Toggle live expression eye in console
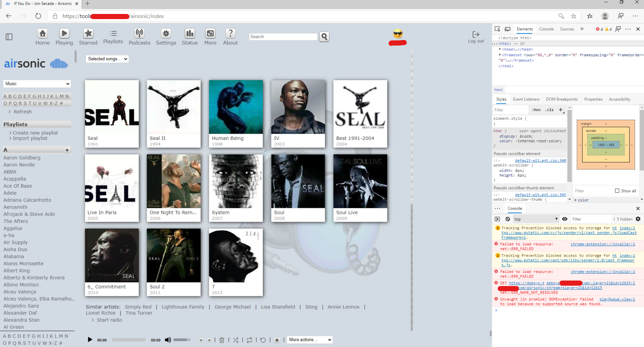Image resolution: width=644 pixels, height=347 pixels. 565,219
